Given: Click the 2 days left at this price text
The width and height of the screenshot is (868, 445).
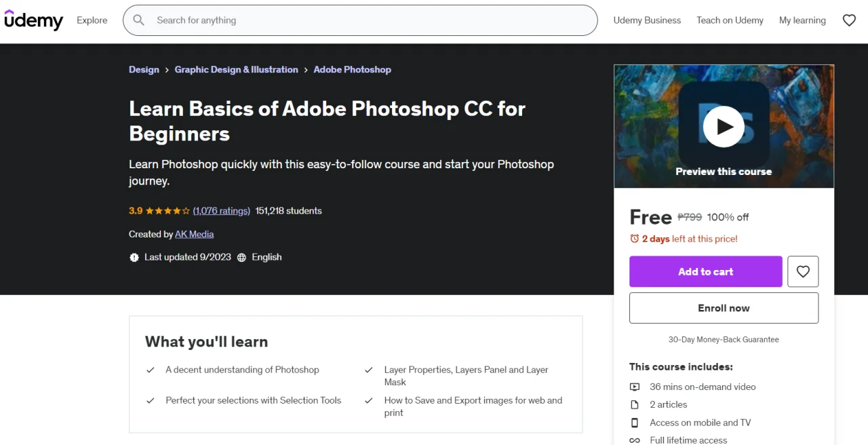Looking at the screenshot, I should click(690, 239).
